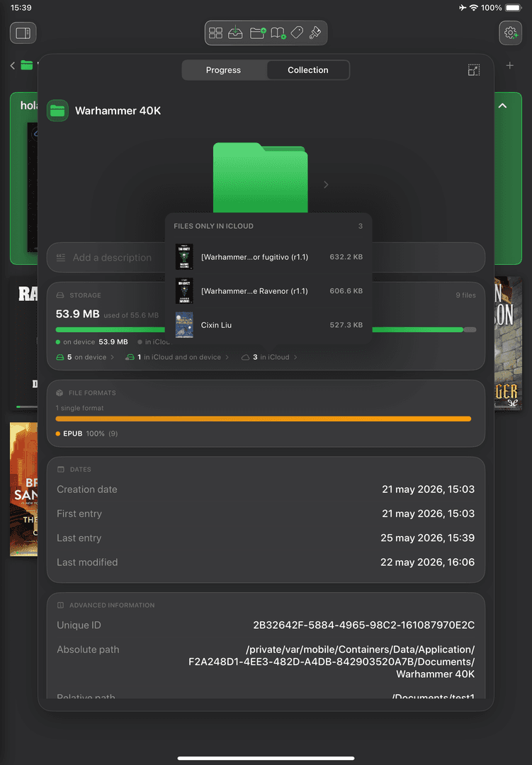Screen dimensions: 532x765
Task: Click the tag toolbar icon
Action: click(297, 33)
